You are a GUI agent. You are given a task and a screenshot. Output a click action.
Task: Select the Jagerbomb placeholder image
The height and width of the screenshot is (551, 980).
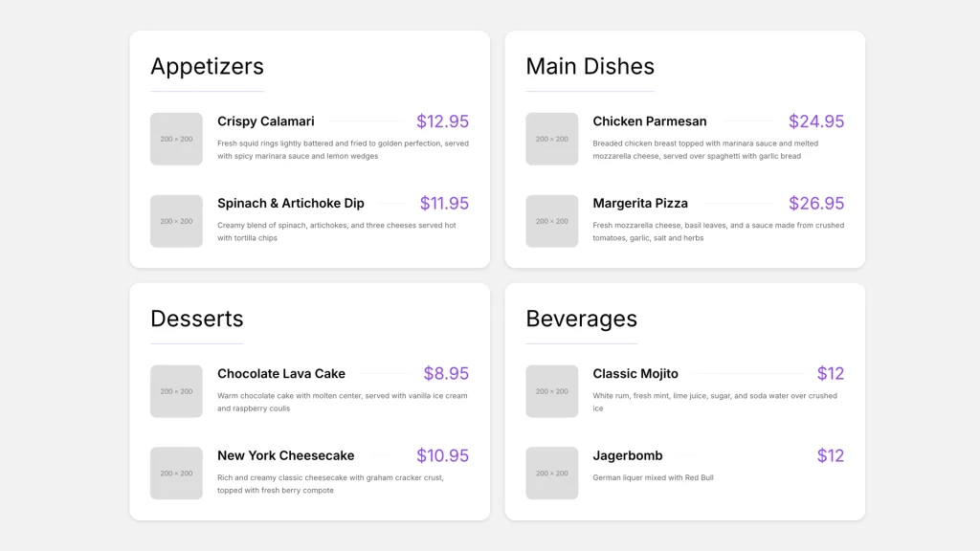tap(551, 473)
